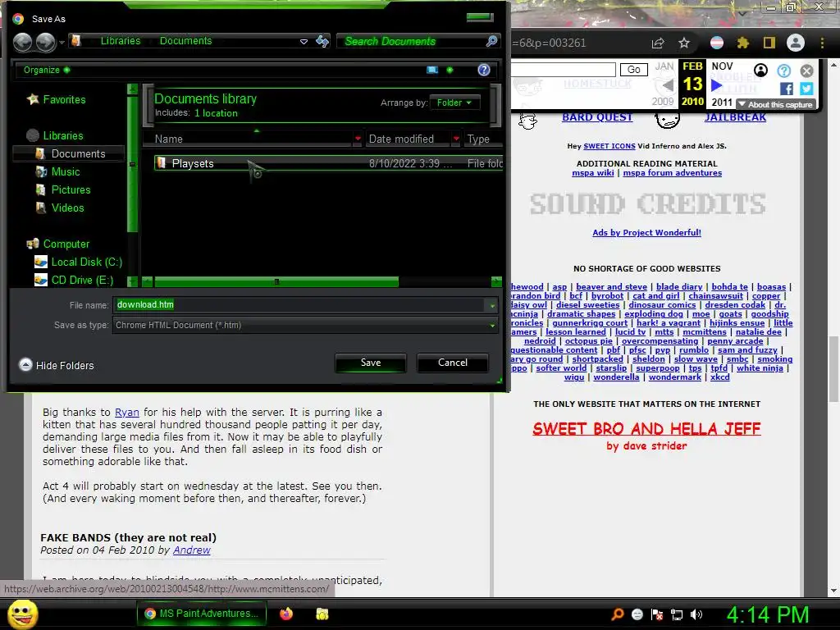Click the Back arrow in Save As dialog
Screen dimensions: 840x630
pyautogui.click(x=22, y=42)
